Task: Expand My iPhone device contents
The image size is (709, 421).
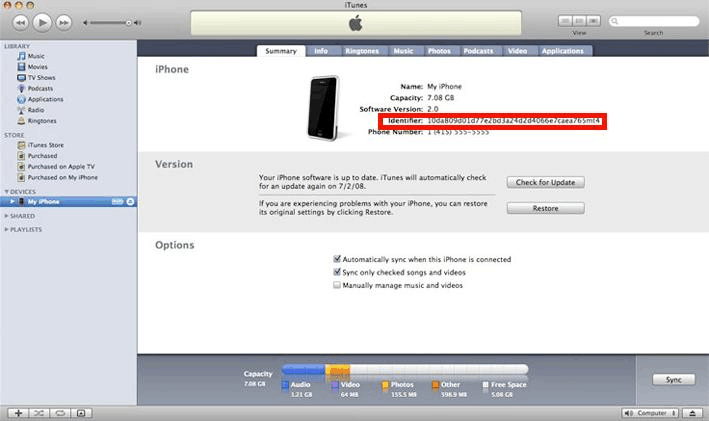Action: click(x=12, y=201)
